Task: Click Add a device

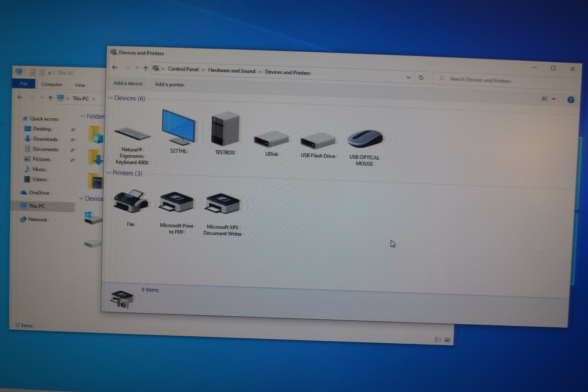Action: 128,83
